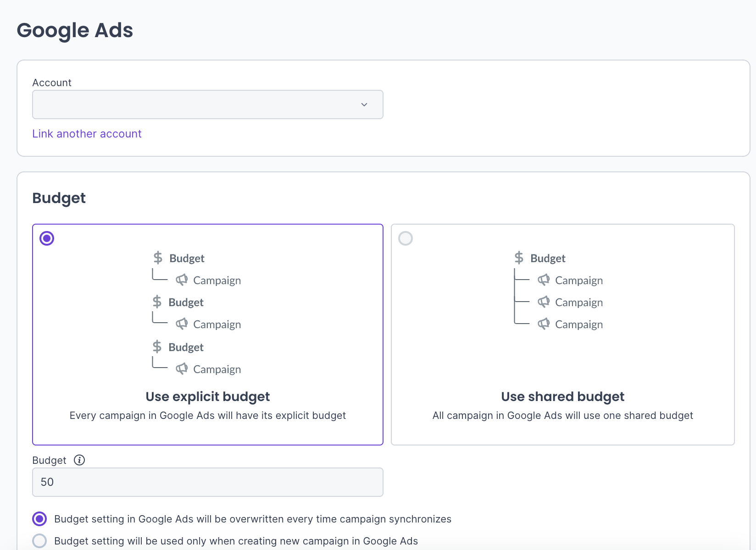Click the Use explicit budget title

coord(207,396)
